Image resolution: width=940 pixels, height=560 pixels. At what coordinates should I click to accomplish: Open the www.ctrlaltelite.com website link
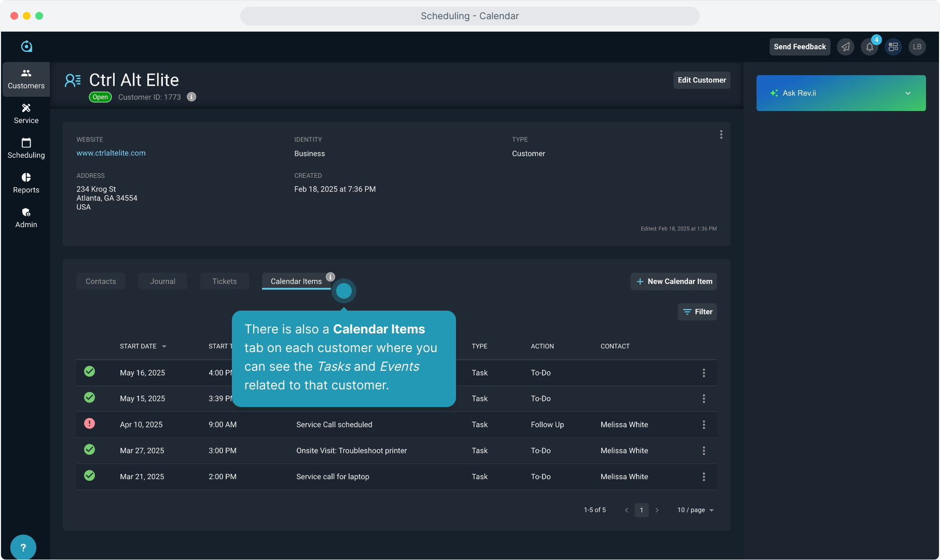[x=111, y=153]
